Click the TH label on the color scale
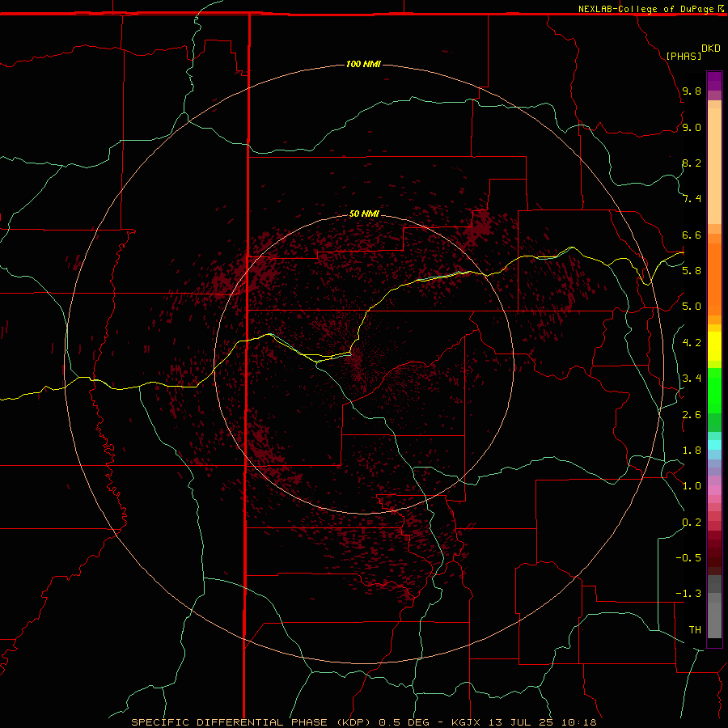The image size is (728, 728). (x=695, y=629)
